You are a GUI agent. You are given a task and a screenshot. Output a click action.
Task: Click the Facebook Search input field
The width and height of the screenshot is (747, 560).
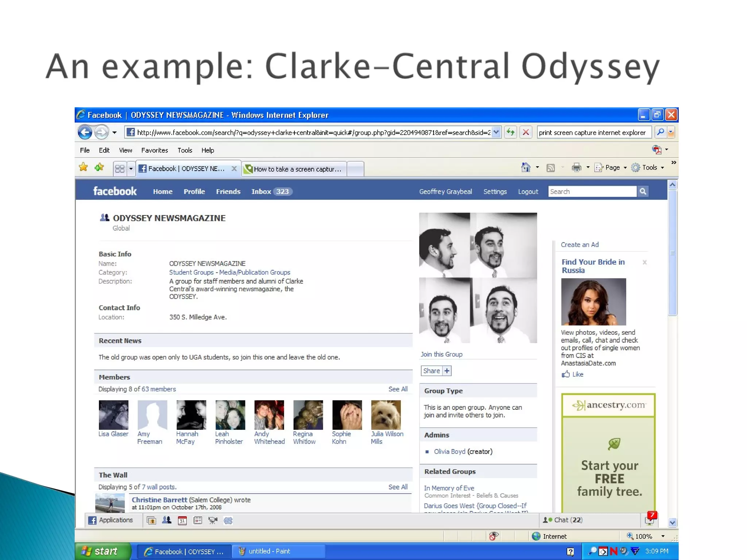(592, 191)
